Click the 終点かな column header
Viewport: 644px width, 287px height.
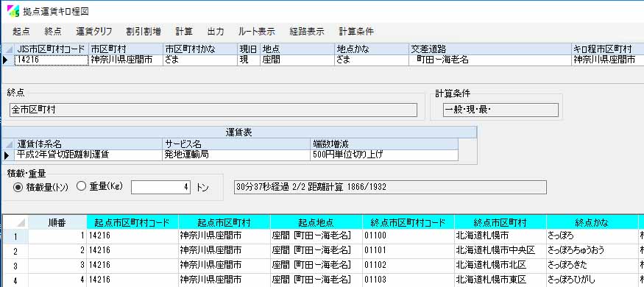pos(592,222)
